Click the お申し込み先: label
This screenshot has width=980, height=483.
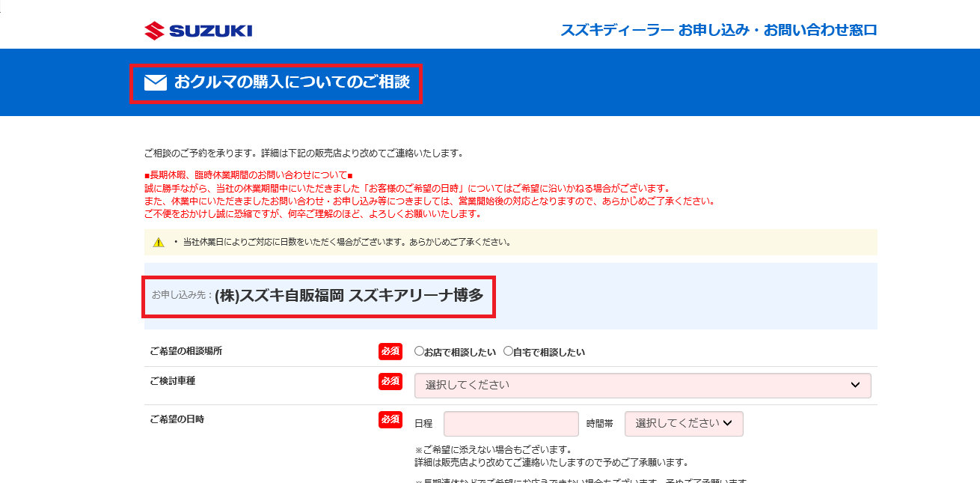click(182, 295)
